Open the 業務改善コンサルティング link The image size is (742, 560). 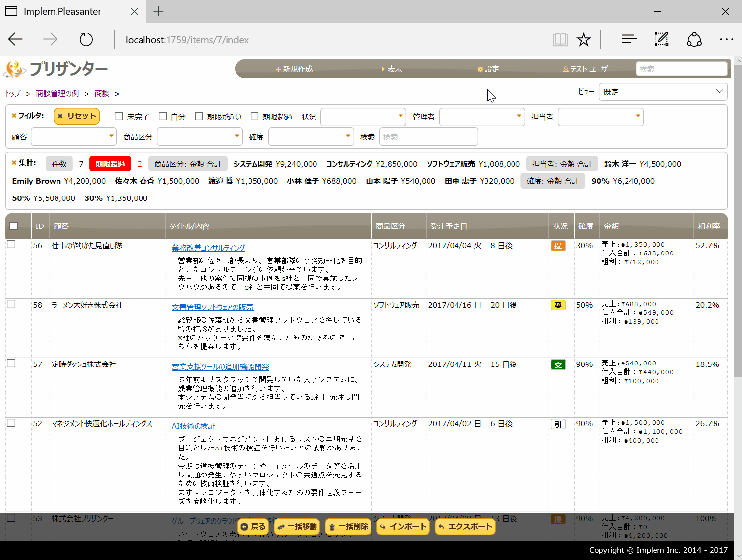pyautogui.click(x=208, y=248)
